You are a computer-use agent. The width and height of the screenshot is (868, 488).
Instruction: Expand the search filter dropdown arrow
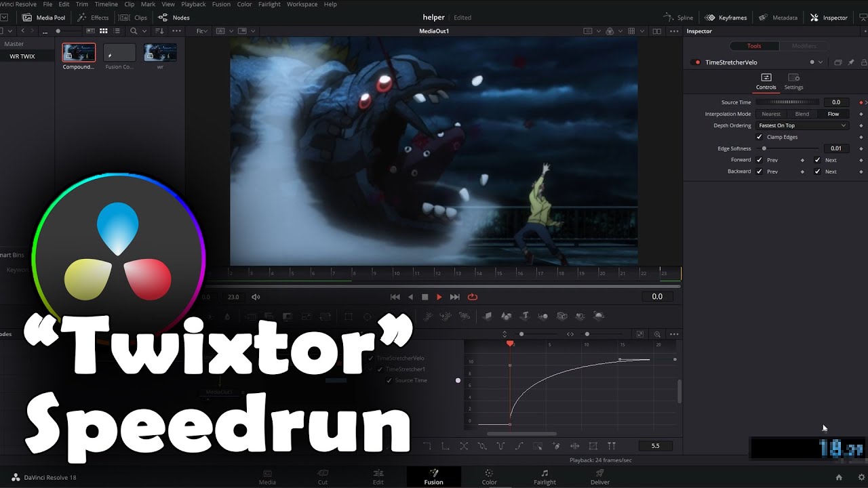click(x=143, y=31)
